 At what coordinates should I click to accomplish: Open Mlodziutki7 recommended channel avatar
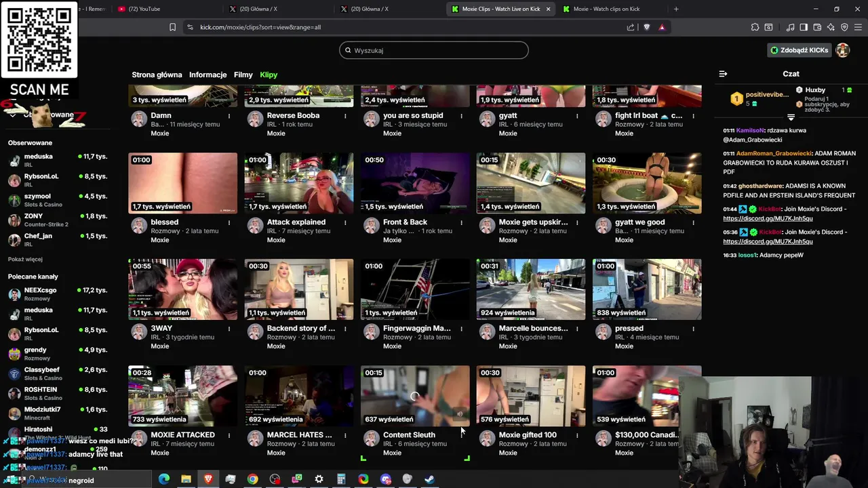click(x=14, y=413)
